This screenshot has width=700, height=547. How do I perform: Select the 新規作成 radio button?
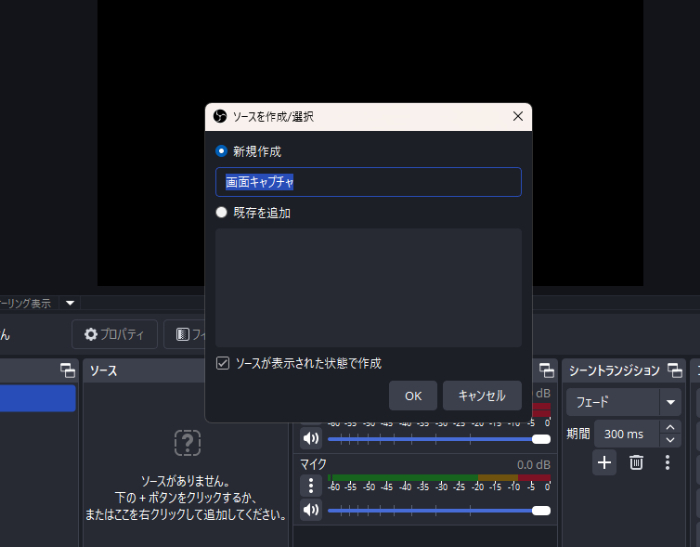[x=221, y=151]
